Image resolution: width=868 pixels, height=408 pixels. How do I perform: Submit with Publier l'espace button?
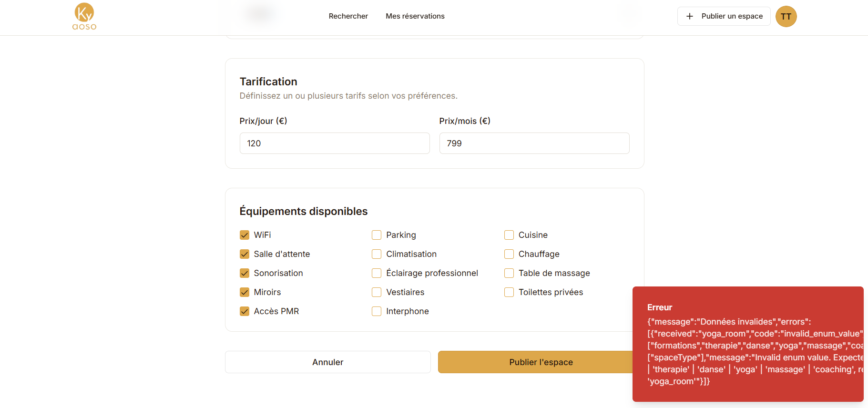coord(535,362)
